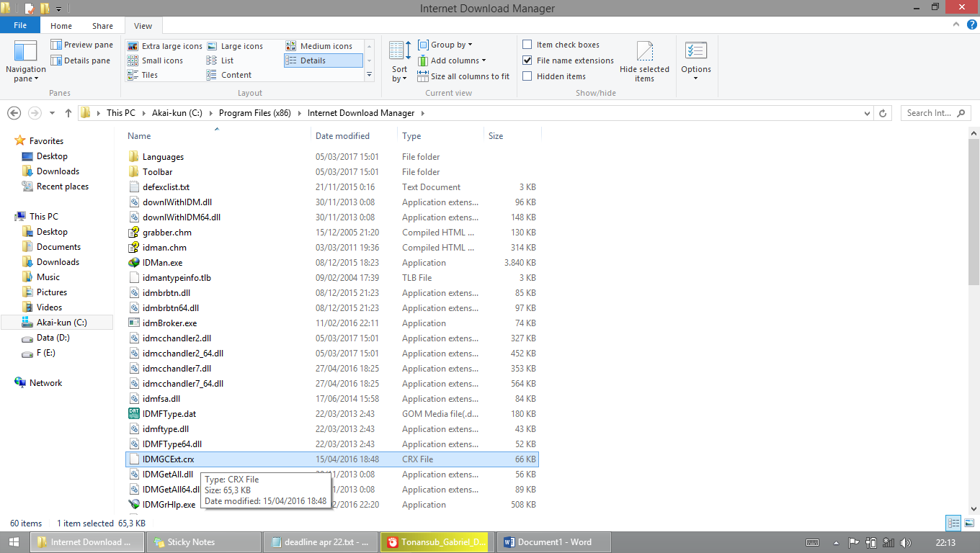Screen dimensions: 980x553
Task: Select the View ribbon tab
Action: pos(143,26)
